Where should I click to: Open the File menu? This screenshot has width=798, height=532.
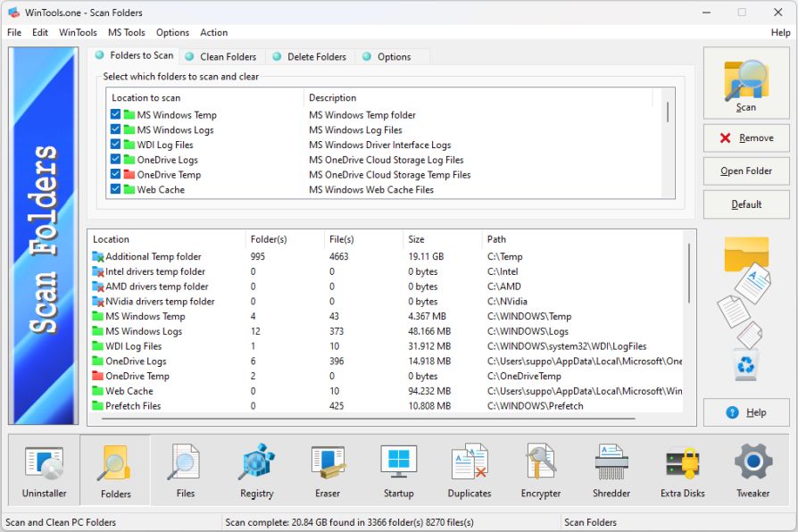click(x=14, y=33)
